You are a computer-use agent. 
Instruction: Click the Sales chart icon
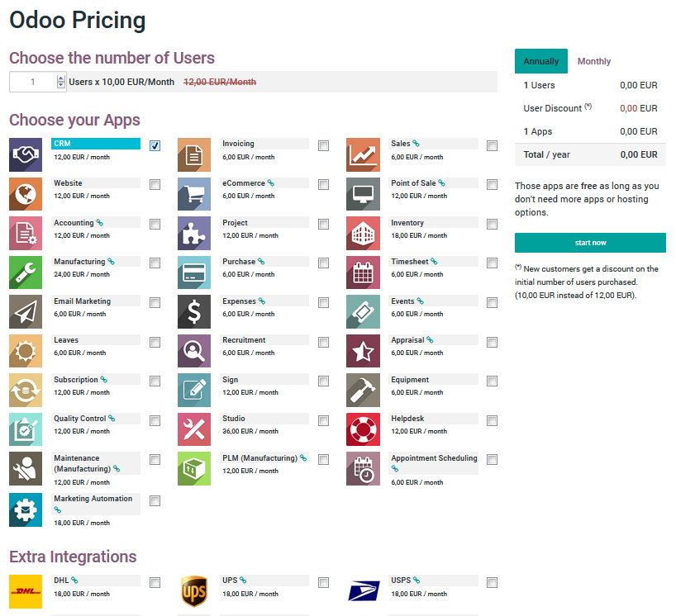pyautogui.click(x=363, y=154)
